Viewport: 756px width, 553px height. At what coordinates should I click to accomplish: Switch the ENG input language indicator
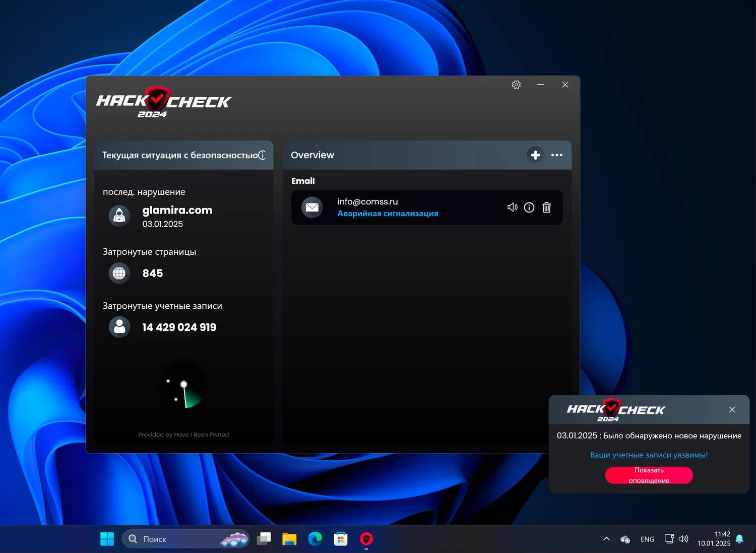pyautogui.click(x=647, y=539)
